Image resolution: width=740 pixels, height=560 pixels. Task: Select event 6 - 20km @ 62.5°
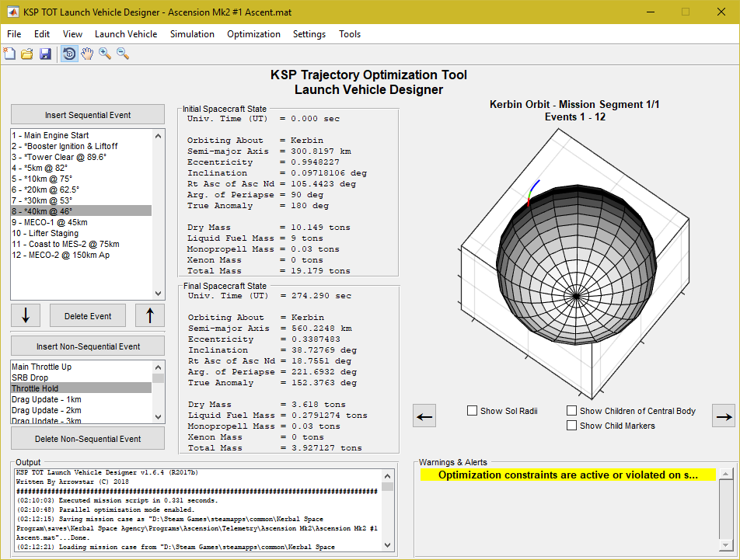coord(81,190)
